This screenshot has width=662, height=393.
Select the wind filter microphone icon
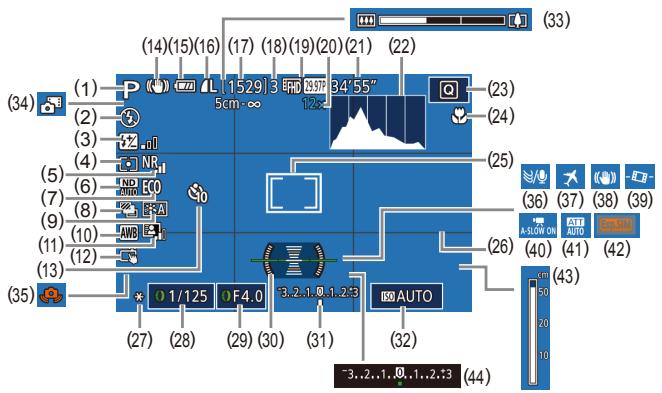point(535,176)
